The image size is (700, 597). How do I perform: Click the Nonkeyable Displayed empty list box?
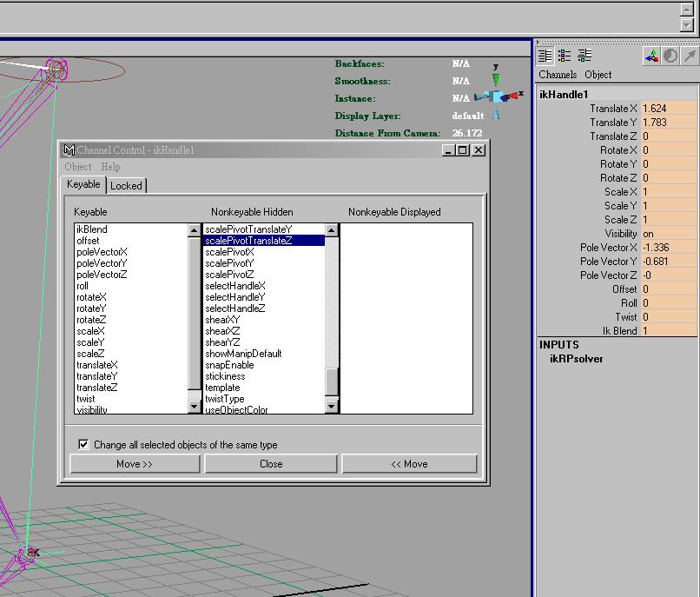[406, 318]
